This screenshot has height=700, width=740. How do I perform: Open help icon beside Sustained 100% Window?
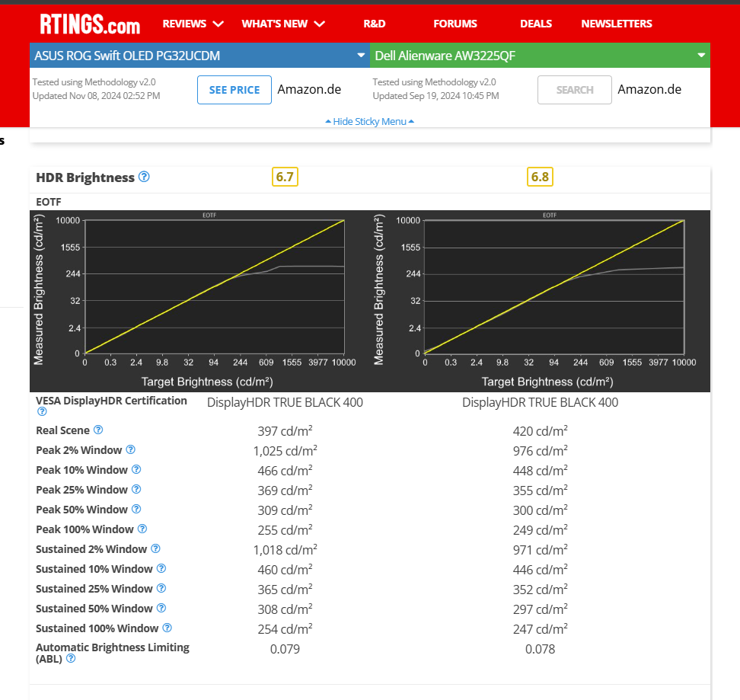(x=167, y=628)
